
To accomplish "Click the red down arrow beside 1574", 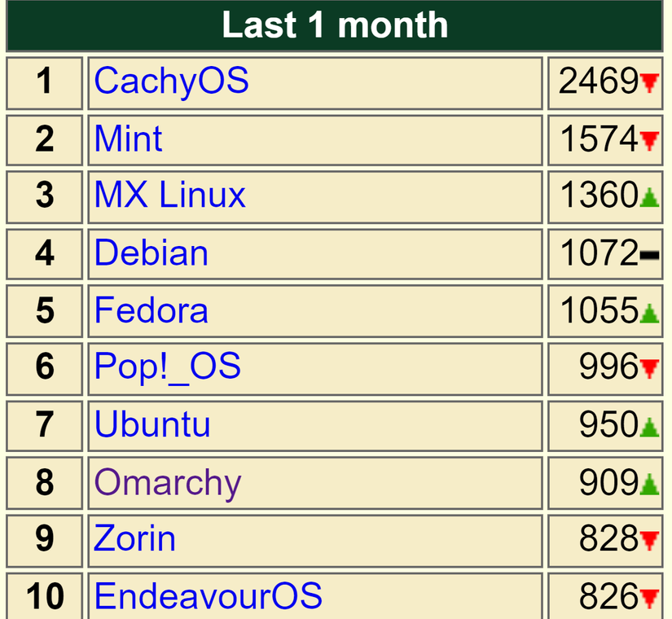I will pos(650,141).
